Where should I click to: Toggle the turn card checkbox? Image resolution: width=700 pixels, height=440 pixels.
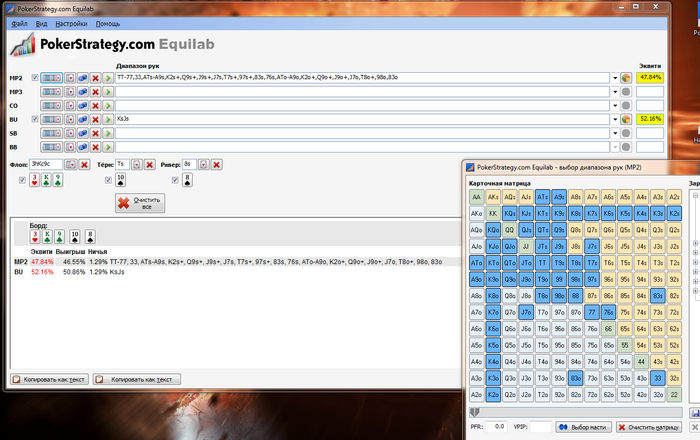pos(108,180)
